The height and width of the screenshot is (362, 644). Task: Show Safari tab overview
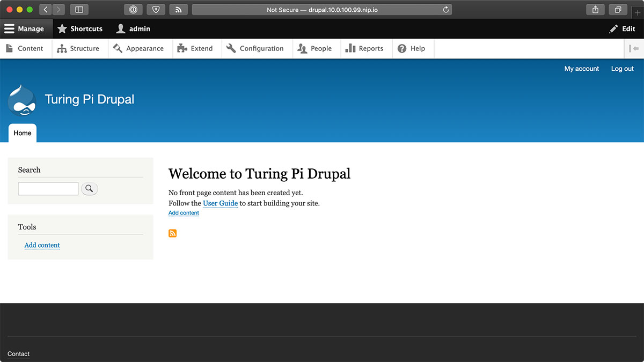tap(618, 10)
